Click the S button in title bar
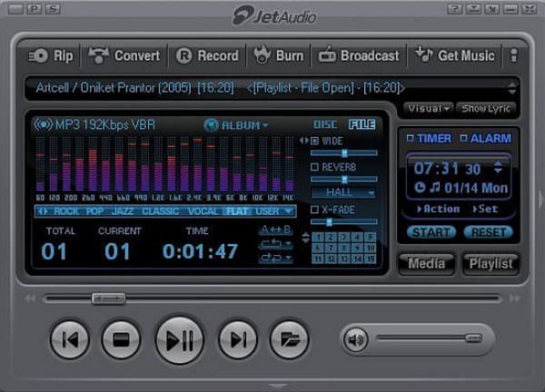Viewport: 545px width, 392px height. pos(53,9)
